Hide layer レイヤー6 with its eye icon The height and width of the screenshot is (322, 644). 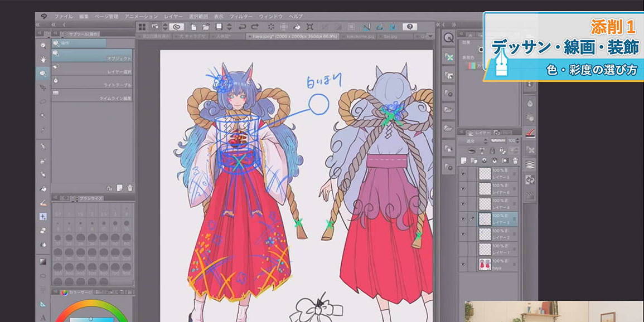(x=463, y=189)
